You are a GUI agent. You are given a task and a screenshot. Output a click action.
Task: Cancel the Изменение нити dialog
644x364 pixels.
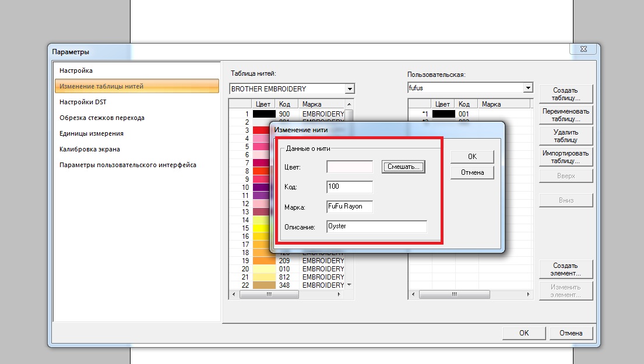(472, 172)
